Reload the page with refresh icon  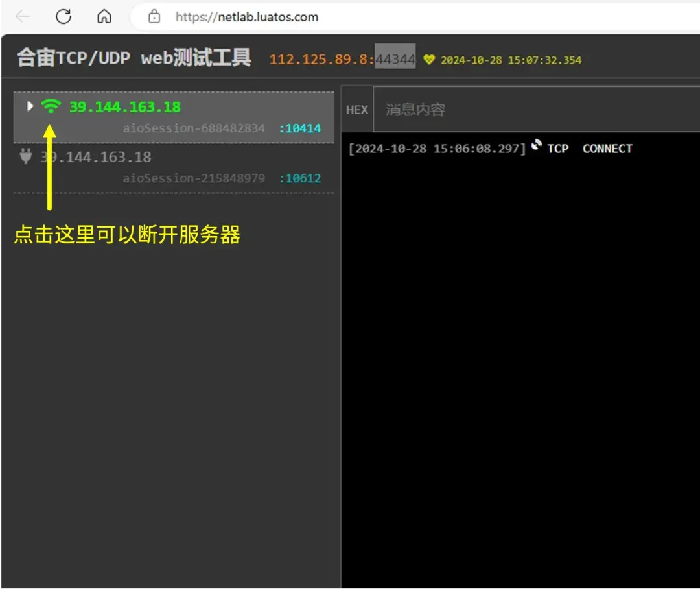[x=64, y=17]
